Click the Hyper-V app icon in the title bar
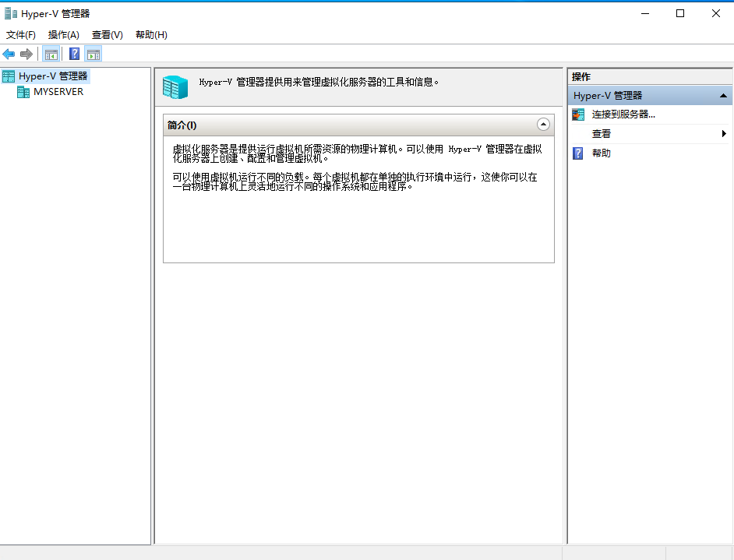Screen dimensions: 734x560 10,13
